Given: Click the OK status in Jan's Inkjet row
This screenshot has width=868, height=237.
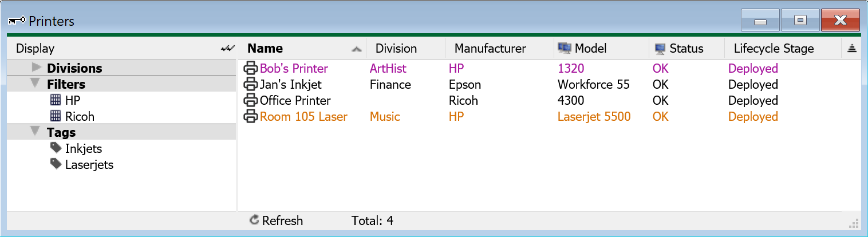Looking at the screenshot, I should [x=661, y=85].
